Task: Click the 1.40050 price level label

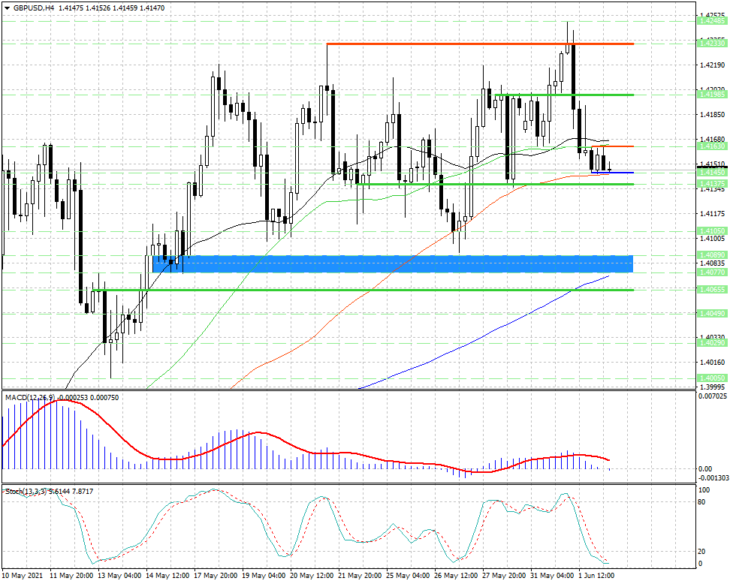Action: (x=712, y=378)
